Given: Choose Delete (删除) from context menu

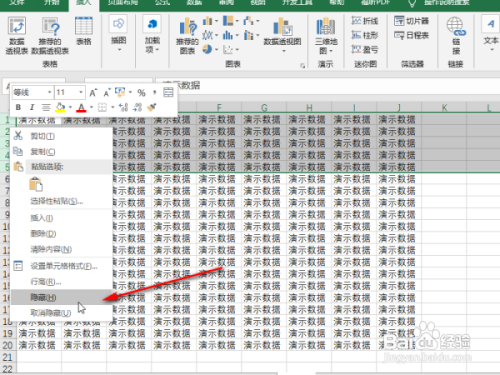Looking at the screenshot, I should point(61,234).
